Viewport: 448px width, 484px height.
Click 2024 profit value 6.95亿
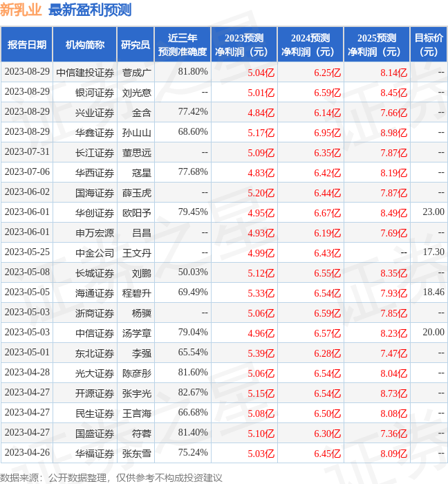click(328, 133)
